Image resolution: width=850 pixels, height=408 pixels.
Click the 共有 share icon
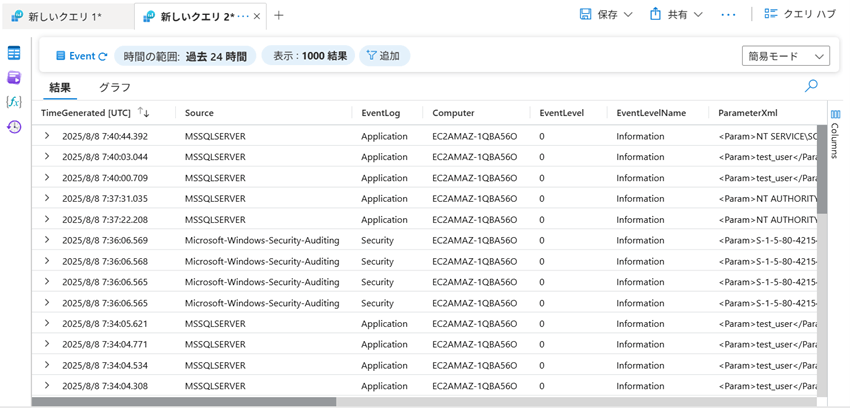click(656, 15)
